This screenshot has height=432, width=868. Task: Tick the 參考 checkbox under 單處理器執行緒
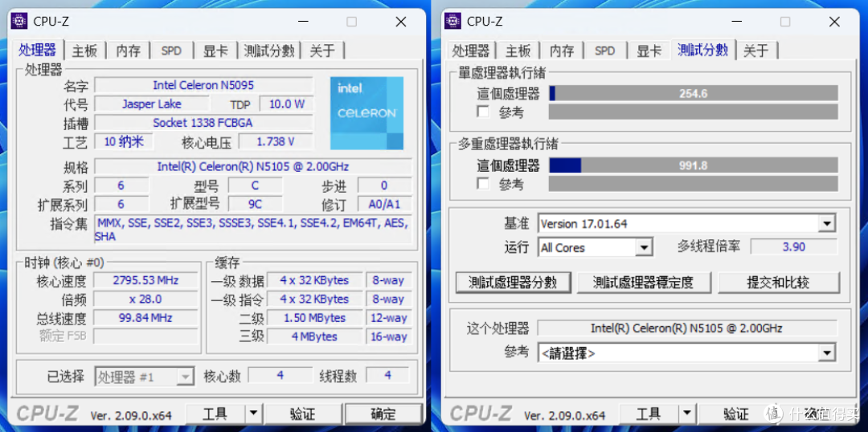tap(483, 112)
